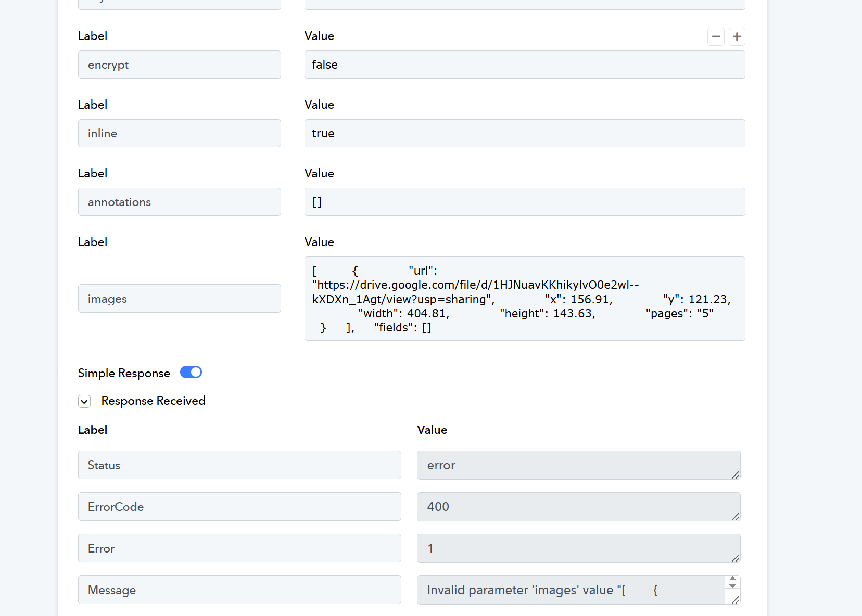Select the ErrorCode label field

(239, 507)
